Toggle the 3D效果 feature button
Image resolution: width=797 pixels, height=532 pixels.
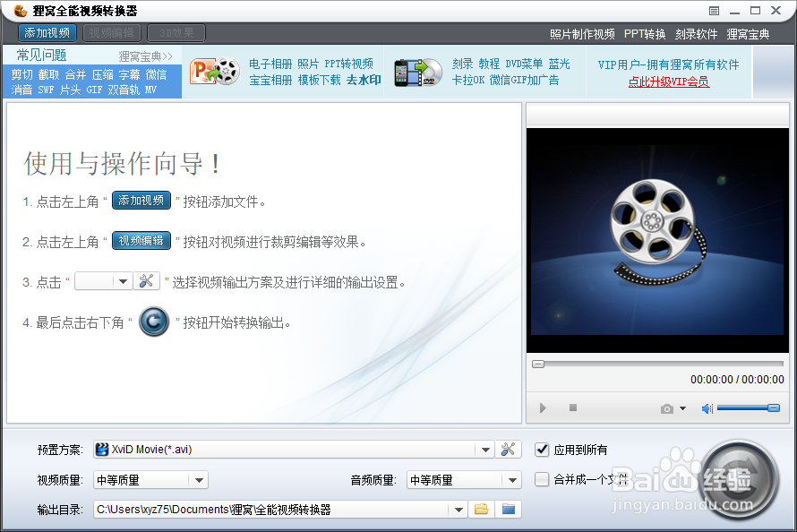(x=176, y=31)
